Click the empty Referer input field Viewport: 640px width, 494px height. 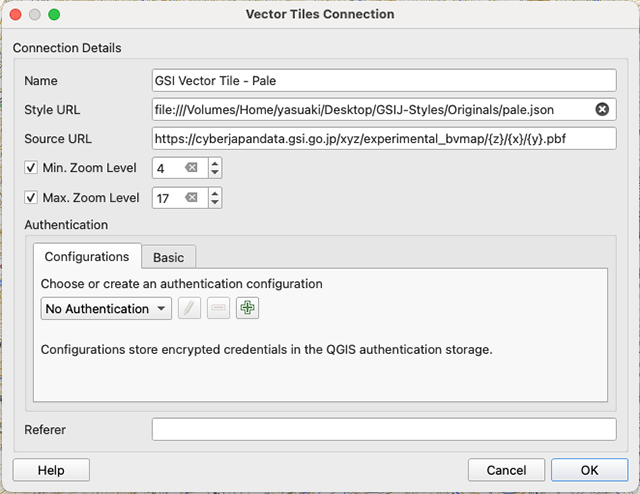pos(384,429)
